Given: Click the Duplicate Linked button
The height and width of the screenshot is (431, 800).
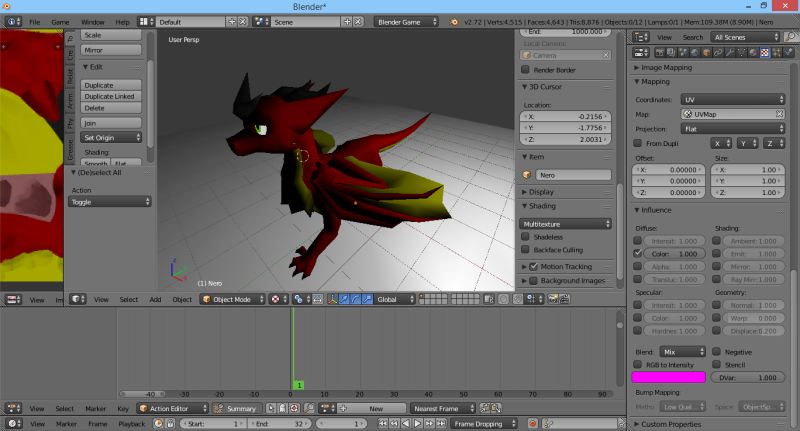Looking at the screenshot, I should [x=111, y=96].
